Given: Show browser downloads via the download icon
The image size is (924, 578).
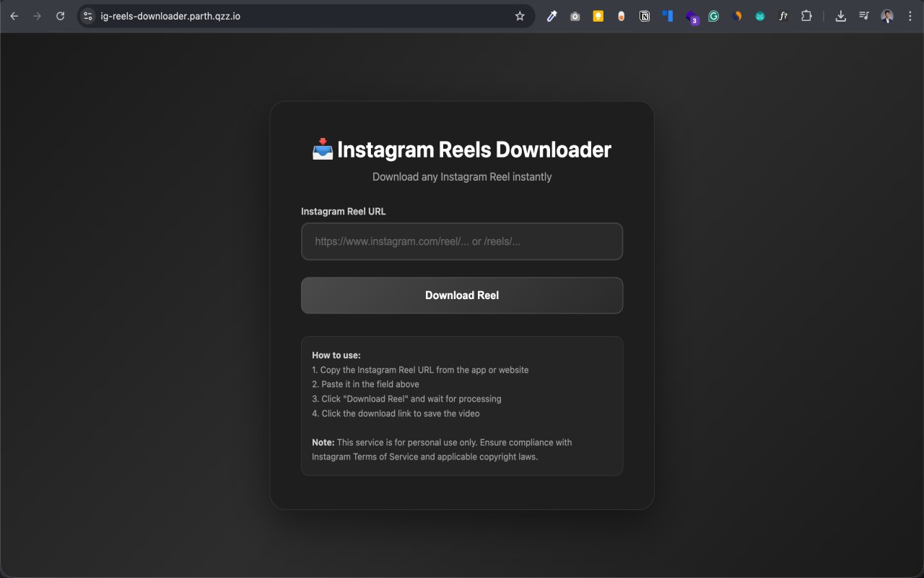Looking at the screenshot, I should (x=841, y=16).
